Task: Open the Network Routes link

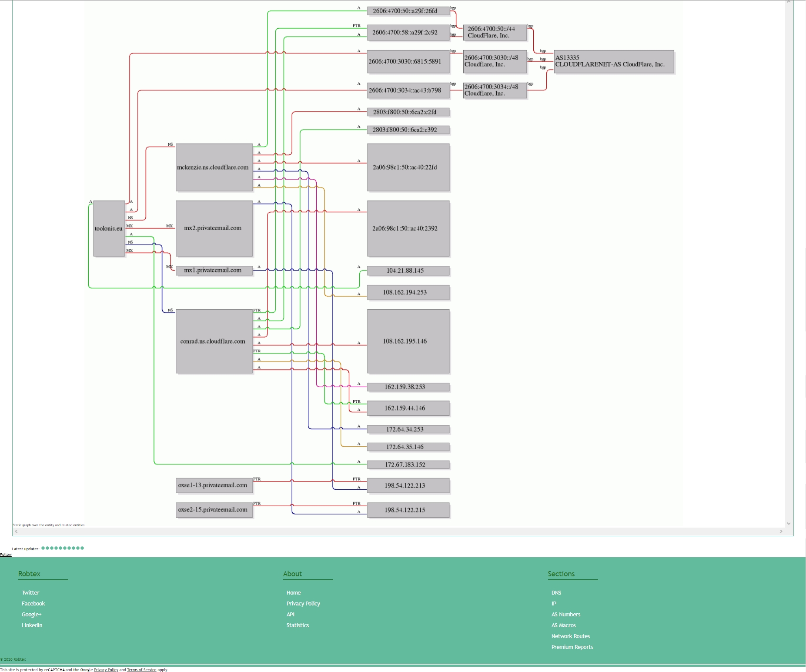Action: pos(571,636)
